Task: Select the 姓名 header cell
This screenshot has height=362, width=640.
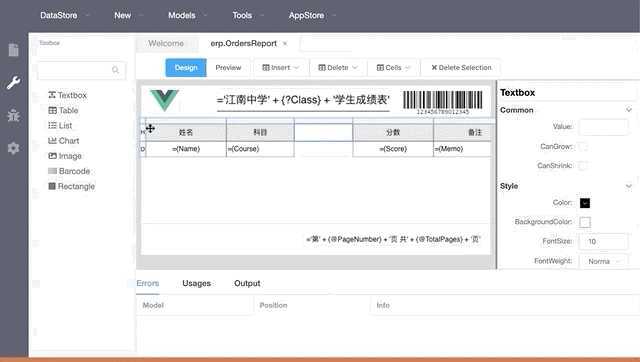Action: (186, 132)
